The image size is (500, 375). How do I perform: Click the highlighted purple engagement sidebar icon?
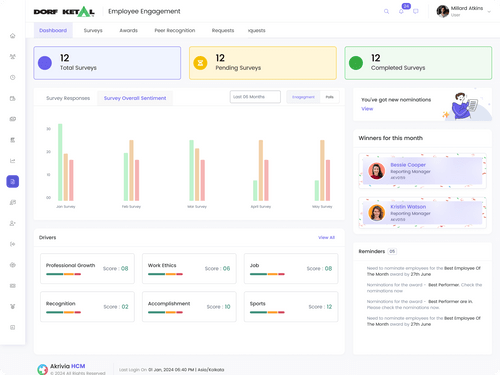pyautogui.click(x=13, y=182)
